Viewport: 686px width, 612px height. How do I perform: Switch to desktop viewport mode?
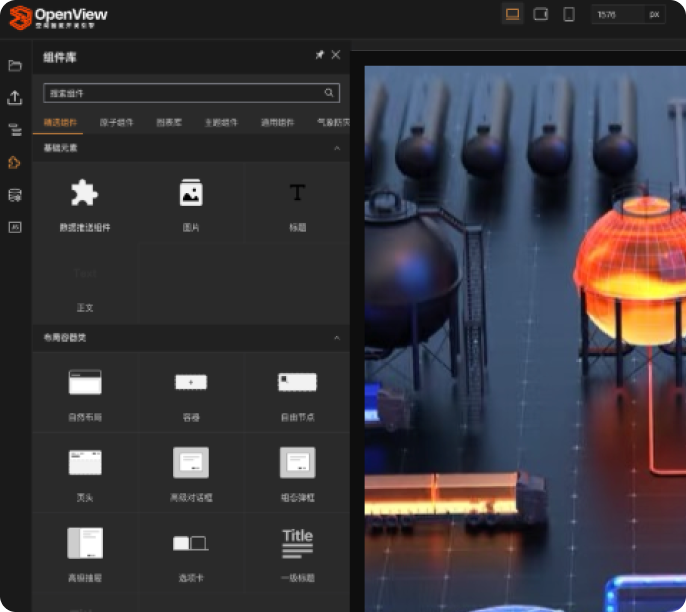click(x=512, y=14)
